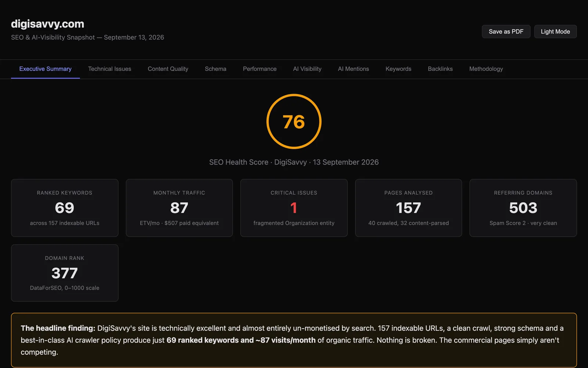View the AI Mentions tab

click(x=353, y=69)
